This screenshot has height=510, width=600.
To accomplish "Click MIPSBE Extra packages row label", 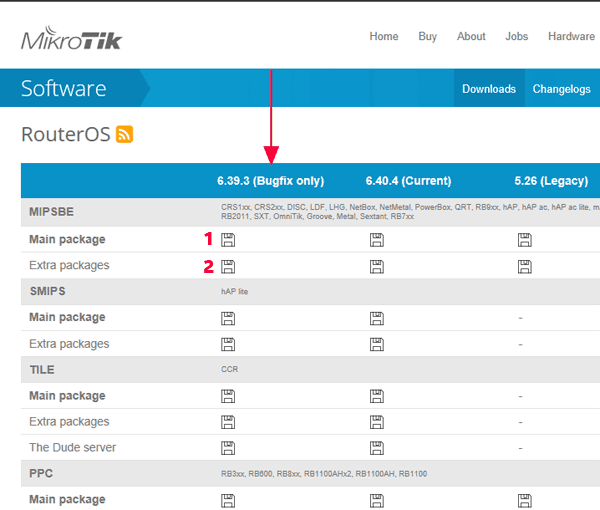I will pyautogui.click(x=69, y=265).
